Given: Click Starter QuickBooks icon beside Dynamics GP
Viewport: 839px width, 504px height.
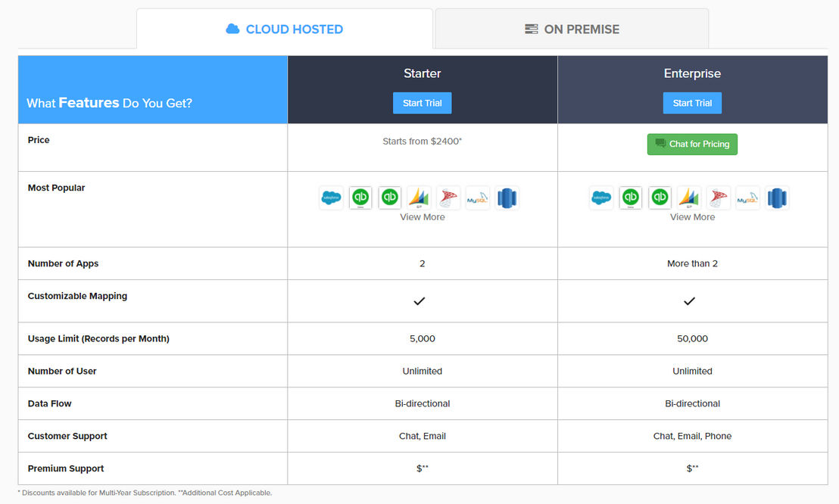Looking at the screenshot, I should (x=389, y=198).
